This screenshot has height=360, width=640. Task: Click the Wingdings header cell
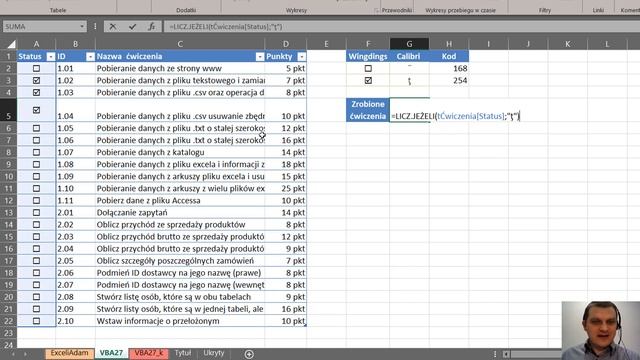click(368, 56)
